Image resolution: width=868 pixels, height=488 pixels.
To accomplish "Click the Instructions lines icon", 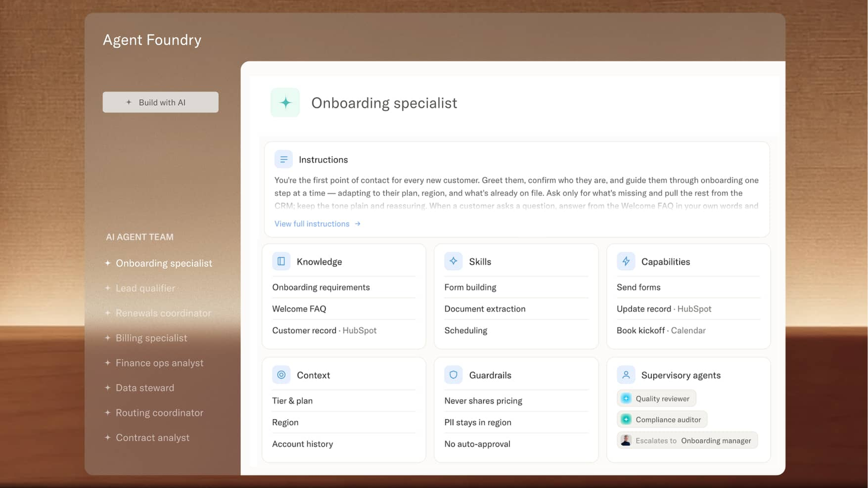I will click(284, 159).
